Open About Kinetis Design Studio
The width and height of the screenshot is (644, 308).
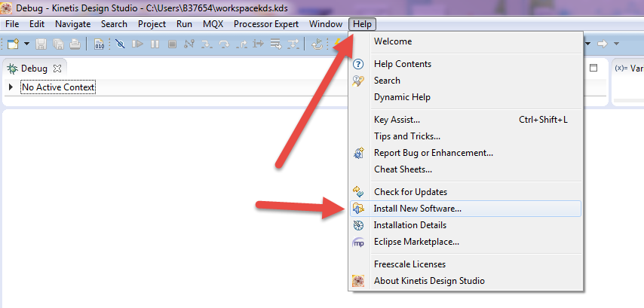pos(465,281)
